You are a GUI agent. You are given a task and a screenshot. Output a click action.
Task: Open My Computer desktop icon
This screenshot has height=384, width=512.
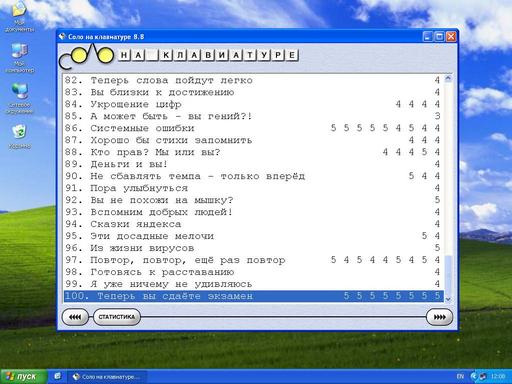coord(19,58)
